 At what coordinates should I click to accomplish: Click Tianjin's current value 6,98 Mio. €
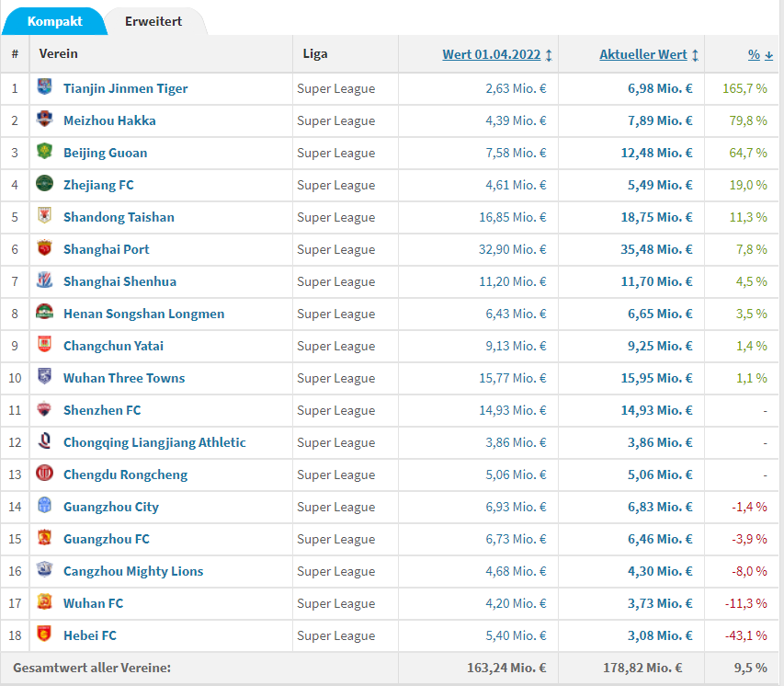point(660,88)
